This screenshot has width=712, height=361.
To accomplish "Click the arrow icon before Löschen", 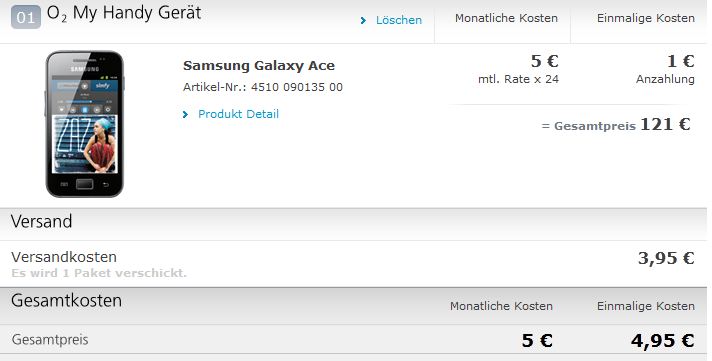I will pos(363,20).
